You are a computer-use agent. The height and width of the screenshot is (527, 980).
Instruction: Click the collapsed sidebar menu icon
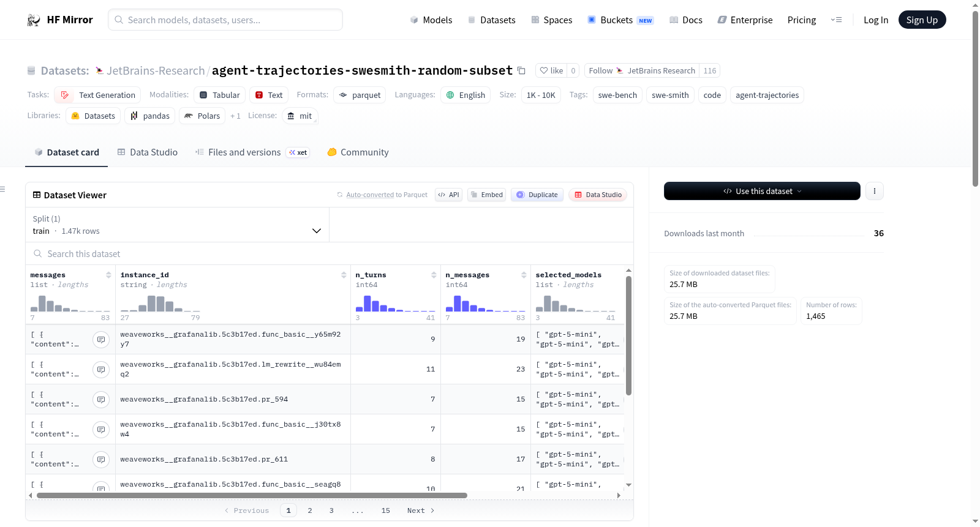[2, 189]
